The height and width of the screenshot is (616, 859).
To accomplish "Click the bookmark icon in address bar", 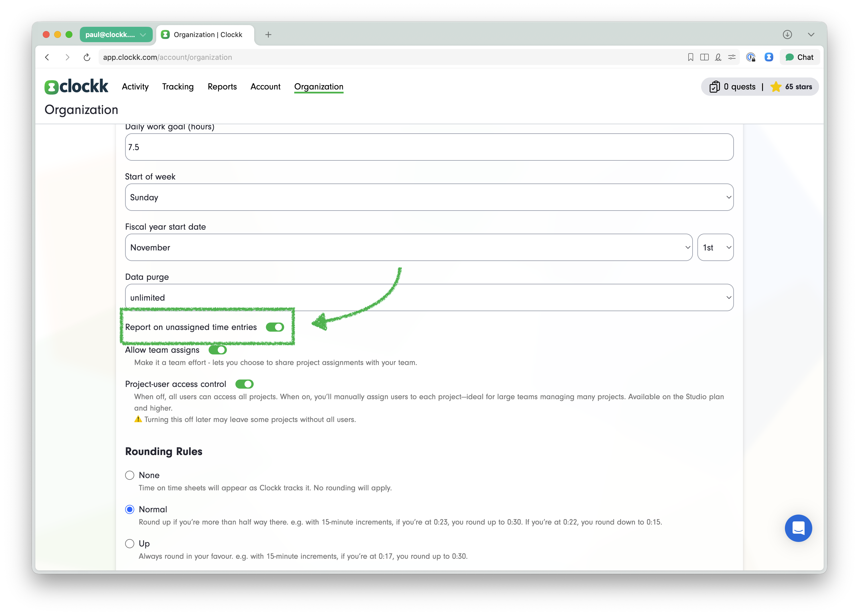I will click(691, 57).
